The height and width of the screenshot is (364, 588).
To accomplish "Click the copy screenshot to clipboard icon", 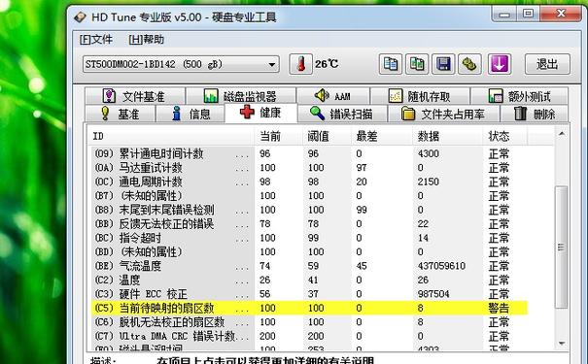I will point(417,64).
